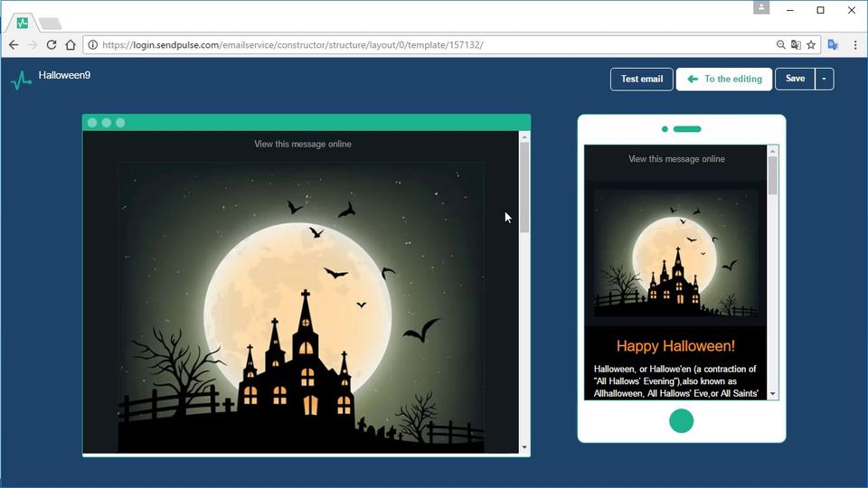
Task: Open the browser home page
Action: [71, 45]
